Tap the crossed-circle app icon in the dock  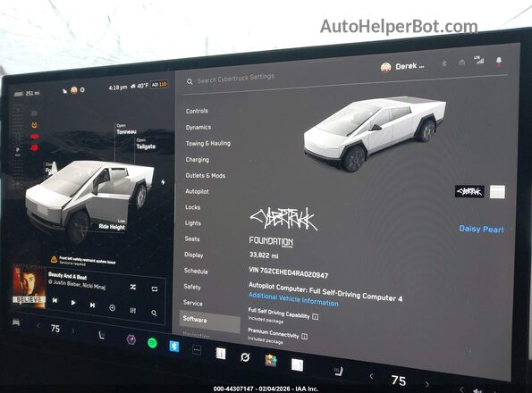point(245,357)
